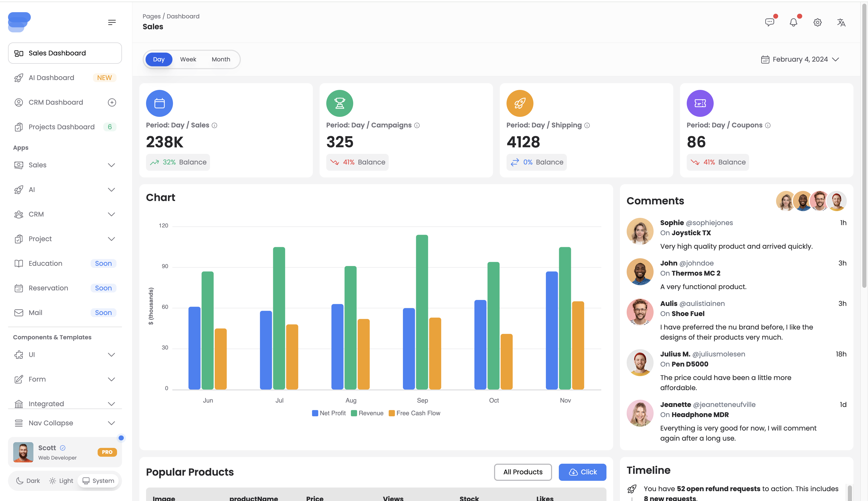Image resolution: width=868 pixels, height=501 pixels.
Task: Select the Week period toggle
Action: [188, 60]
